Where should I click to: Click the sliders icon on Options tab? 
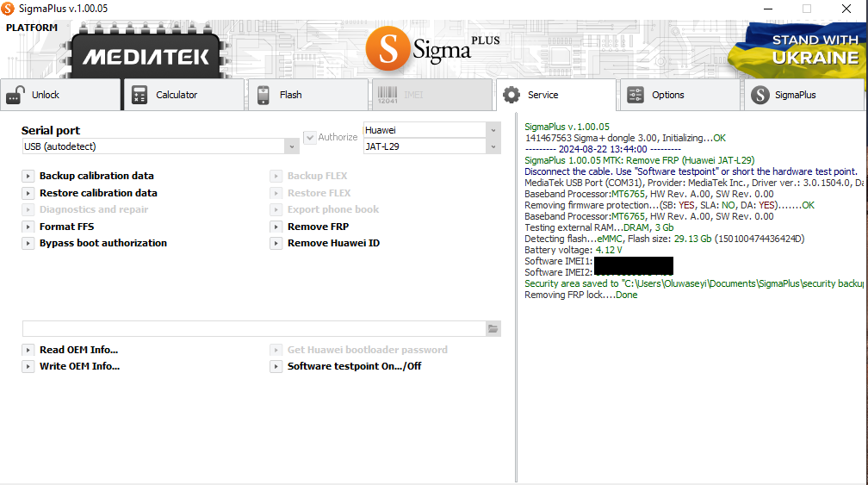click(x=635, y=95)
